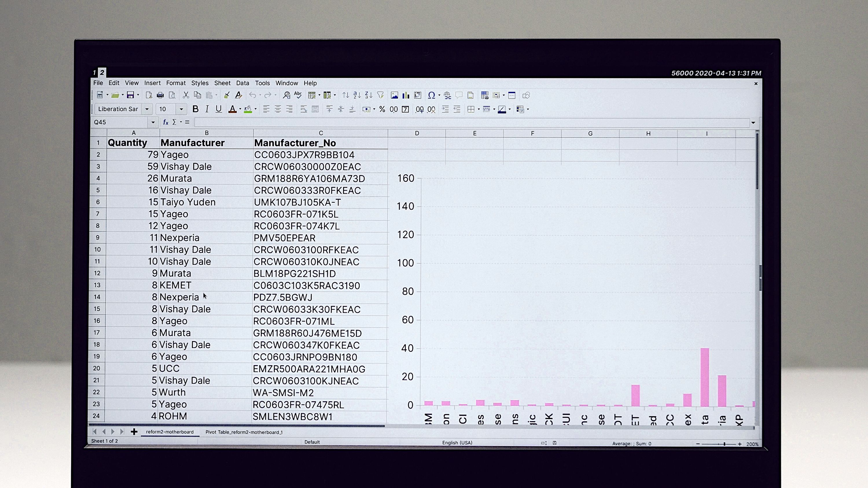Toggle Italic formatting
868x488 pixels.
point(207,109)
